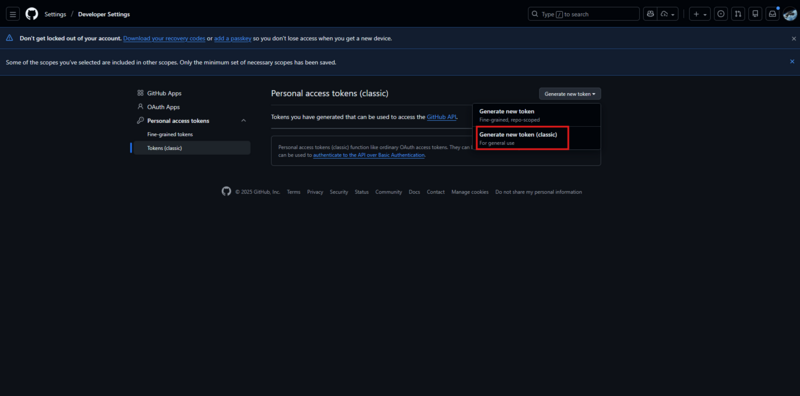Click the GitHub API link
The height and width of the screenshot is (396, 800).
(x=442, y=117)
